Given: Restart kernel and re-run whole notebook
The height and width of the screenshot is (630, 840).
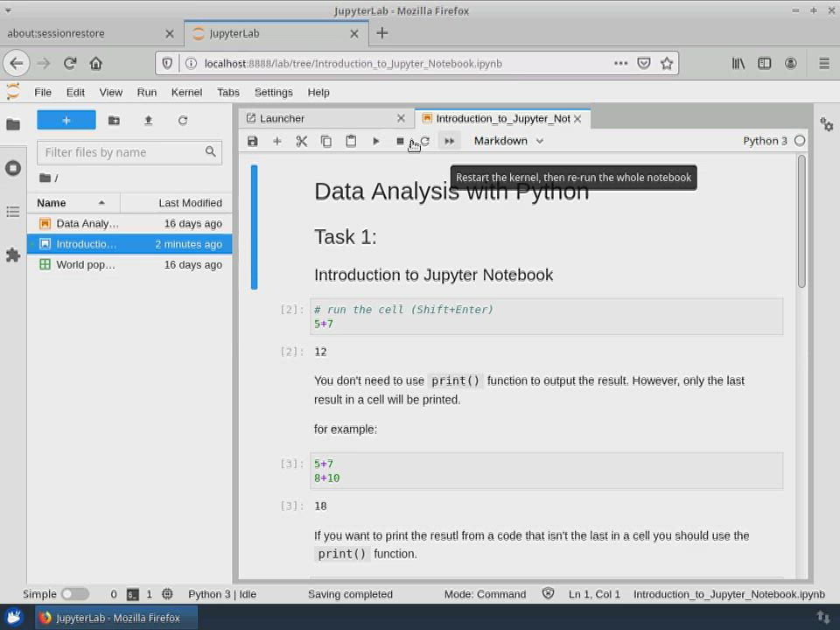Looking at the screenshot, I should (449, 141).
